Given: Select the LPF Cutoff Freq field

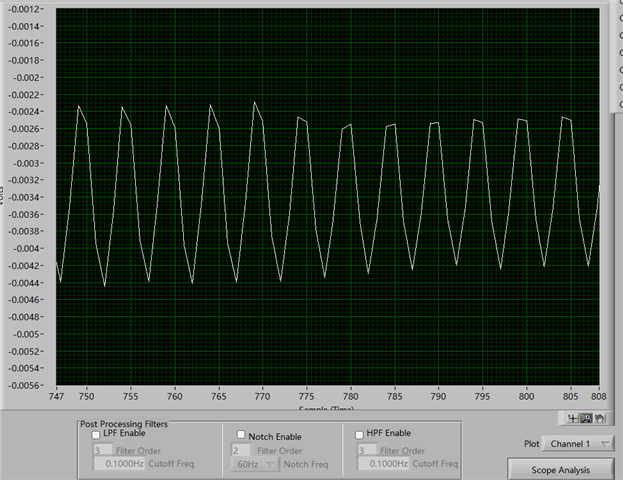Looking at the screenshot, I should pos(119,464).
